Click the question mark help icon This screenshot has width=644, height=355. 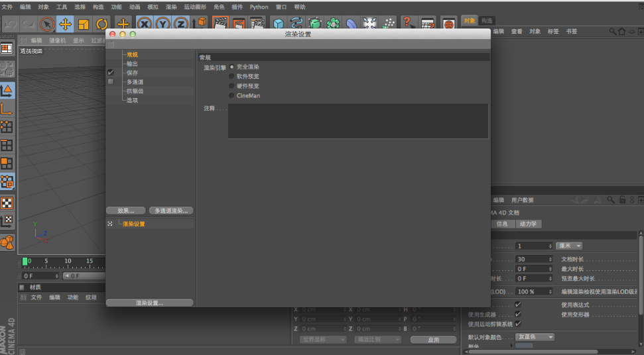pyautogui.click(x=408, y=23)
